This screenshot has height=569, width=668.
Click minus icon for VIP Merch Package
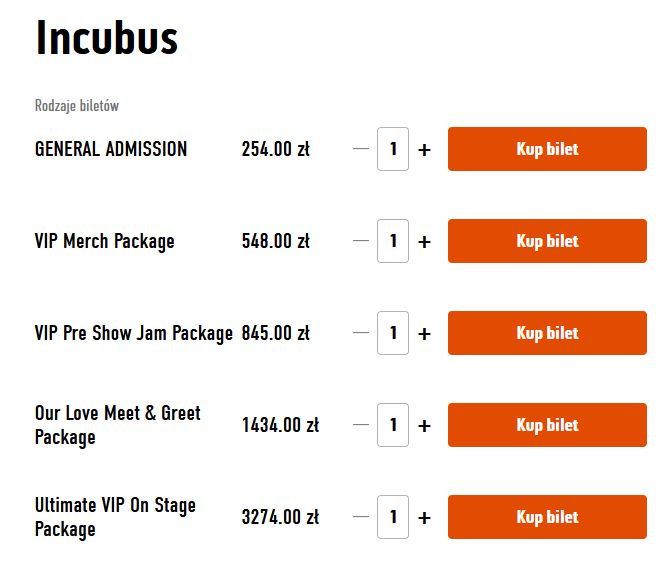coord(361,241)
